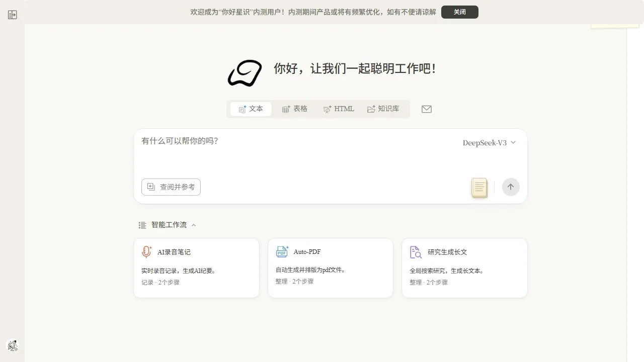Click the Auto-PDF file icon
Viewport: 644px width, 362px height.
(282, 251)
